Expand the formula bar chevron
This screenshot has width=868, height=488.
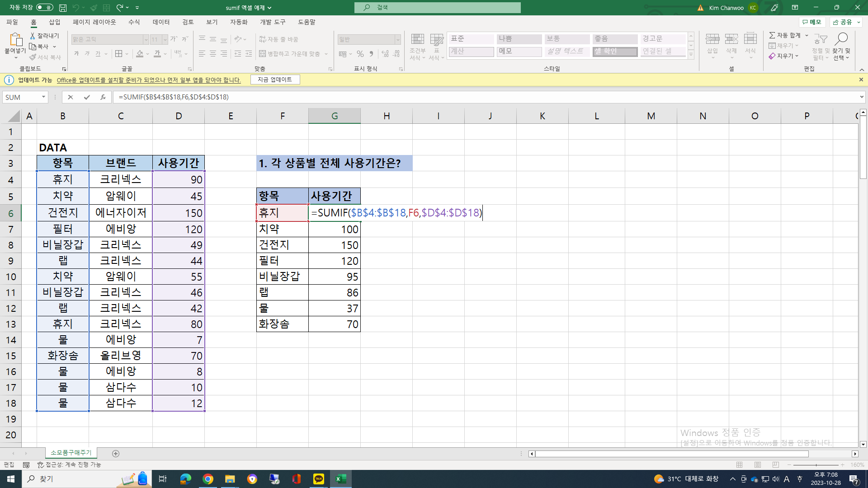click(x=861, y=97)
